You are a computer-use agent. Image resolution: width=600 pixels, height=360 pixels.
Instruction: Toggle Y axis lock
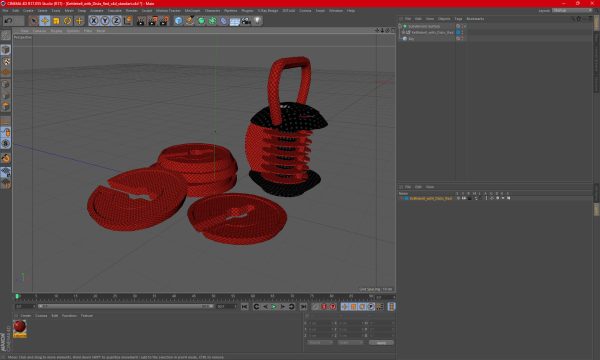[105, 21]
